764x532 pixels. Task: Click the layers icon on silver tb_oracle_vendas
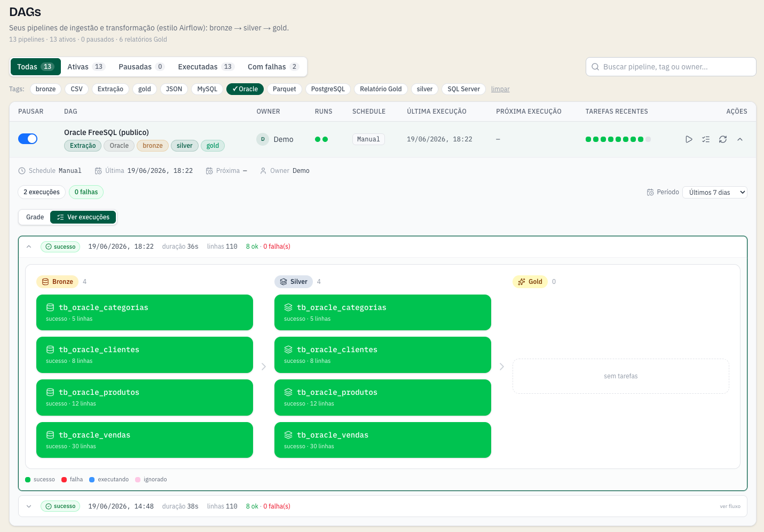point(288,435)
